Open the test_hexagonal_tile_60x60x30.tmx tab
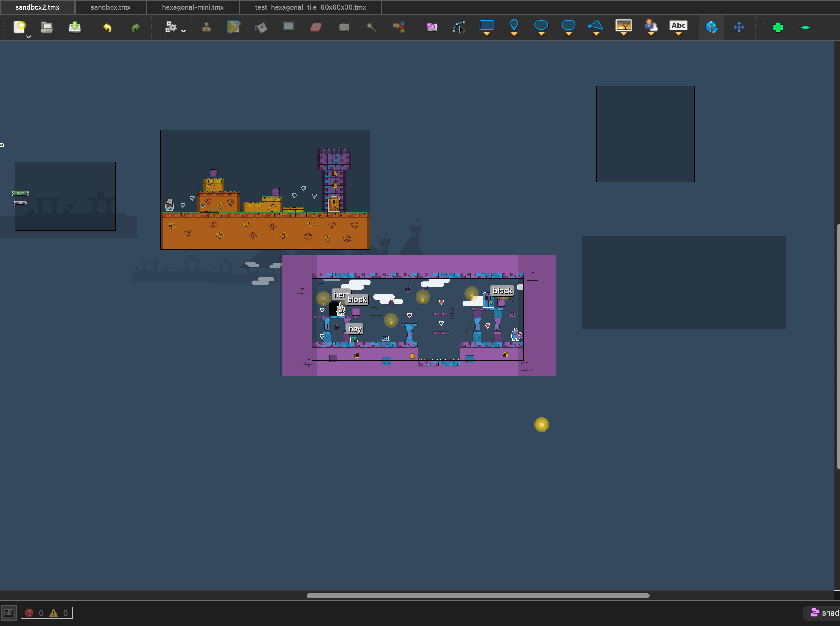840x626 pixels. tap(310, 7)
